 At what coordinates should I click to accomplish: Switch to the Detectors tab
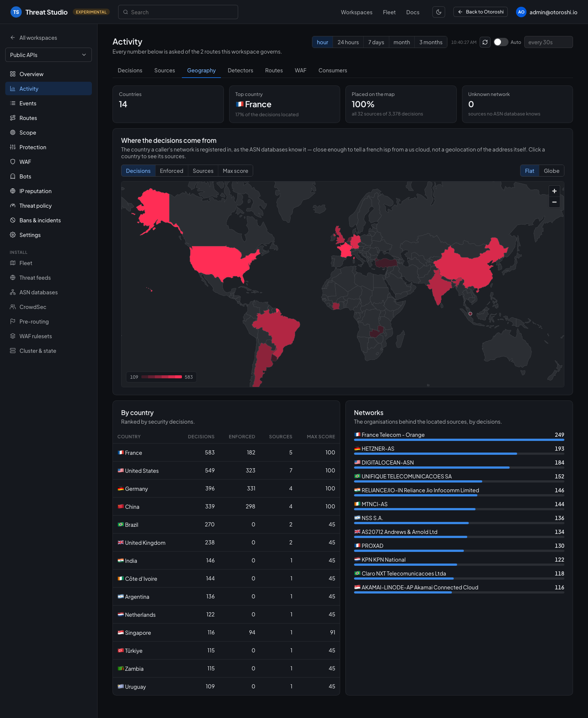pos(240,70)
